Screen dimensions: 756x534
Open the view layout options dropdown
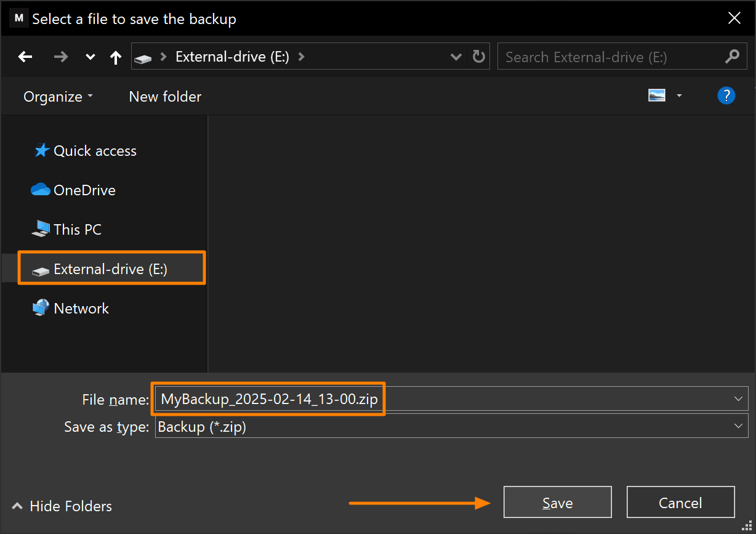(x=679, y=95)
